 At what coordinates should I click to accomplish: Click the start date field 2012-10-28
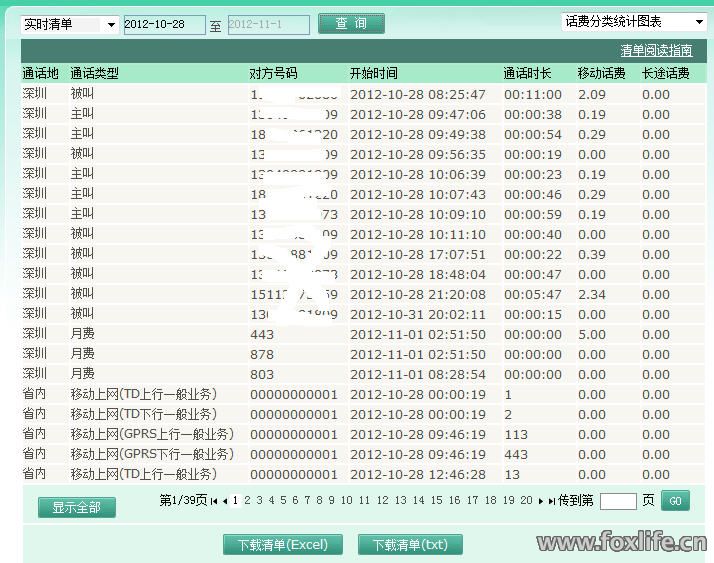163,24
